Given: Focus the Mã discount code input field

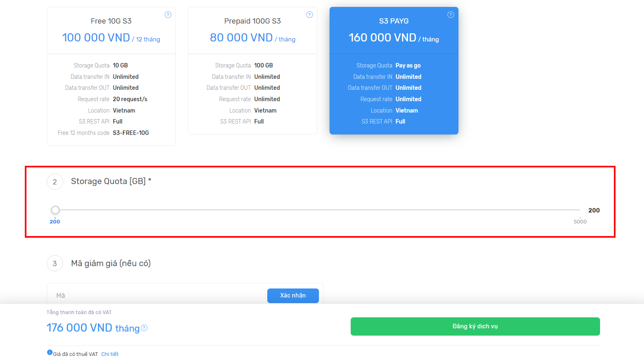Looking at the screenshot, I should pyautogui.click(x=159, y=295).
